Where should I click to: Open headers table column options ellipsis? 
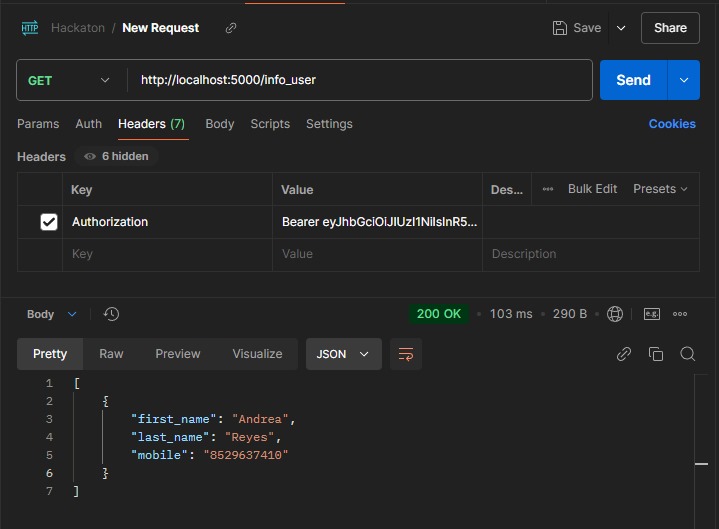[548, 189]
